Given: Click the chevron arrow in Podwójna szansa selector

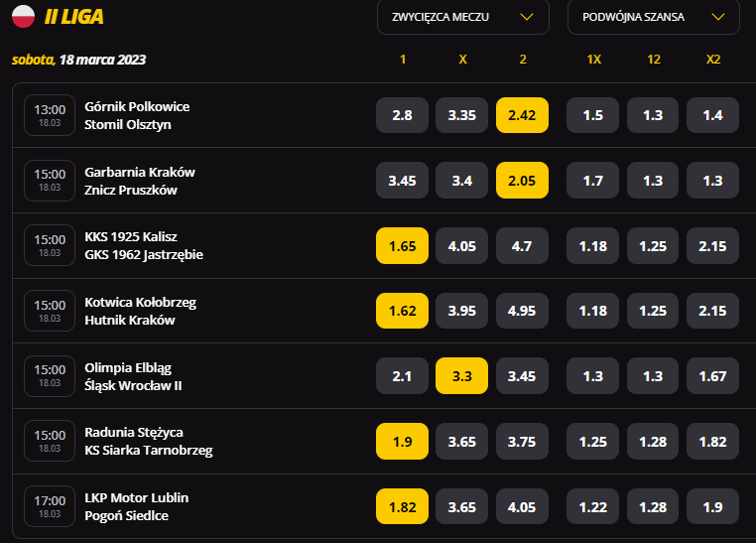Looking at the screenshot, I should tap(718, 17).
